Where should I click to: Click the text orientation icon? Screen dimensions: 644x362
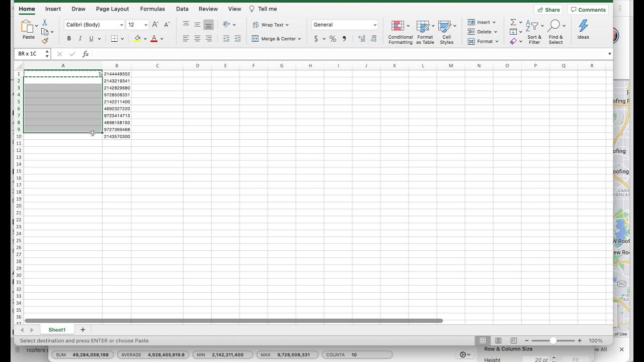click(x=226, y=25)
